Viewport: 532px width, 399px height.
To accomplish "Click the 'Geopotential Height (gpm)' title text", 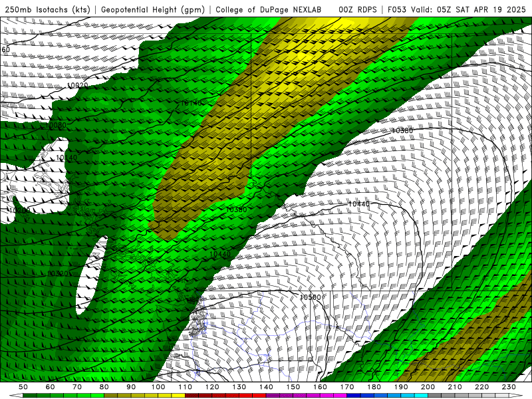I will [x=153, y=9].
